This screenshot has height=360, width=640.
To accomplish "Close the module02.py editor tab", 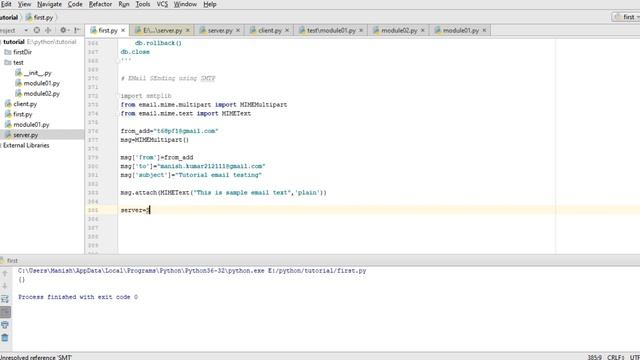I will 422,30.
